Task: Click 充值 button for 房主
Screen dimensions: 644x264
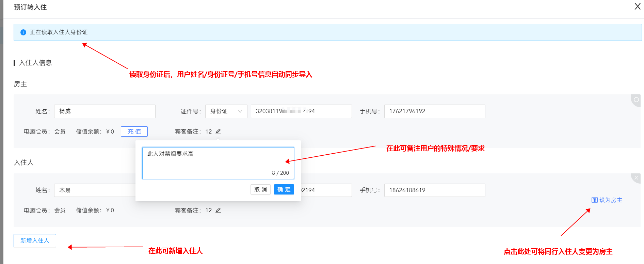Action: click(x=134, y=131)
